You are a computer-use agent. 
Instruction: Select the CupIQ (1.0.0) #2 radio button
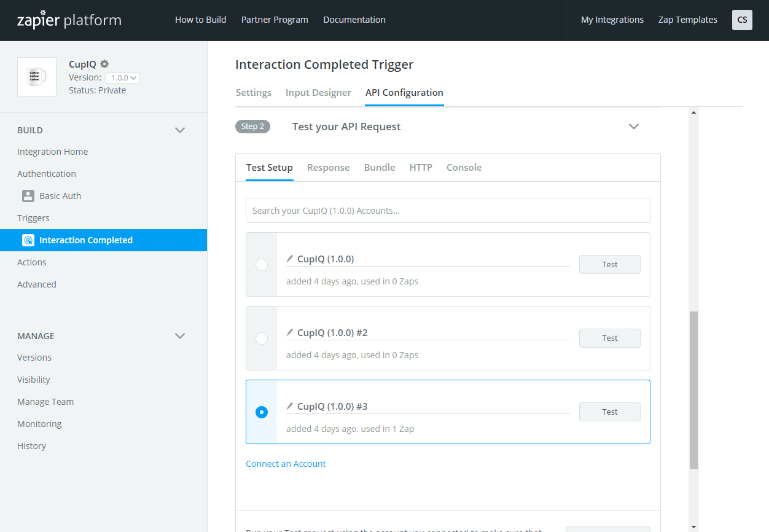click(x=262, y=338)
